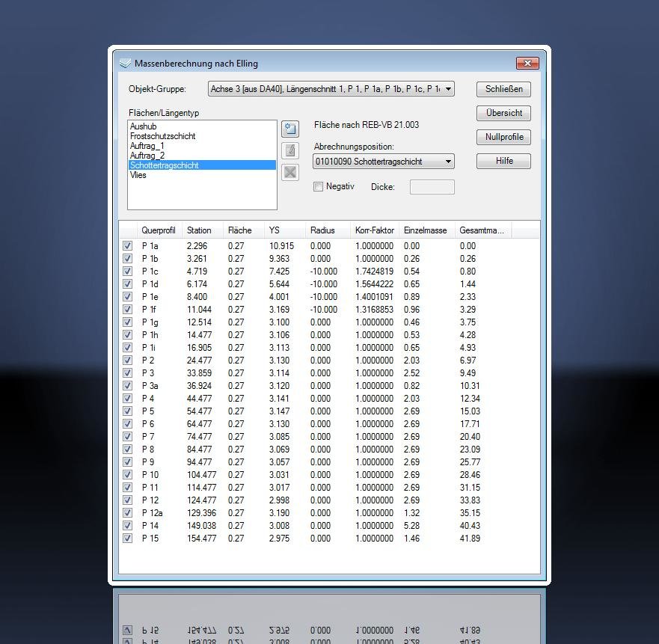Click Gesamtmasse value 41.89
Viewport: 659px width, 644px height.
point(470,538)
